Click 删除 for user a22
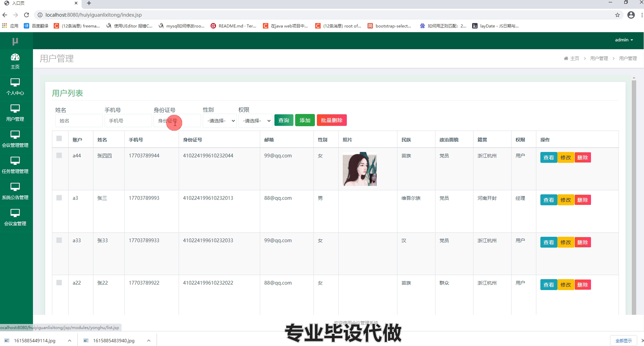Viewport: 644px width, 346px height. [x=583, y=285]
